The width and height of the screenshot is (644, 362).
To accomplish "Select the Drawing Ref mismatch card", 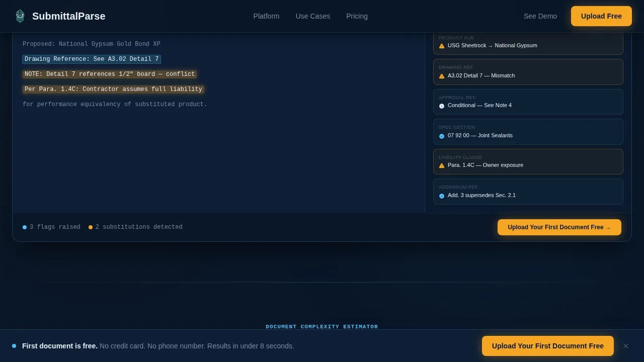I will click(x=528, y=72).
